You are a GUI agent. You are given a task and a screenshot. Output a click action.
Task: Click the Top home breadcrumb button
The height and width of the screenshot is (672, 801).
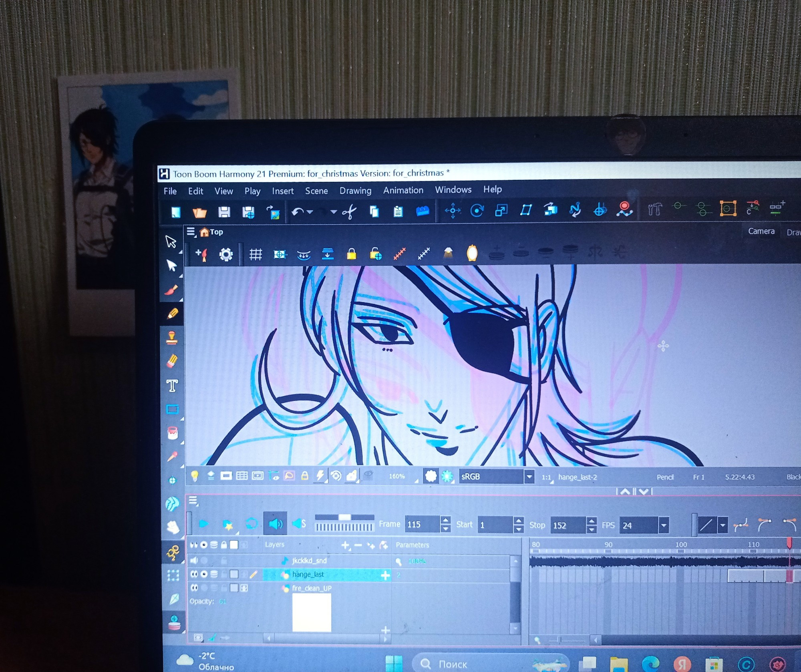pyautogui.click(x=211, y=232)
